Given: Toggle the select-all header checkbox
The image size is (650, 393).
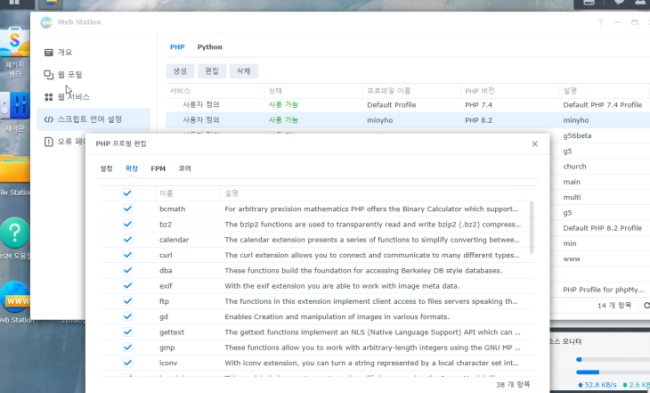Looking at the screenshot, I should [x=127, y=193].
